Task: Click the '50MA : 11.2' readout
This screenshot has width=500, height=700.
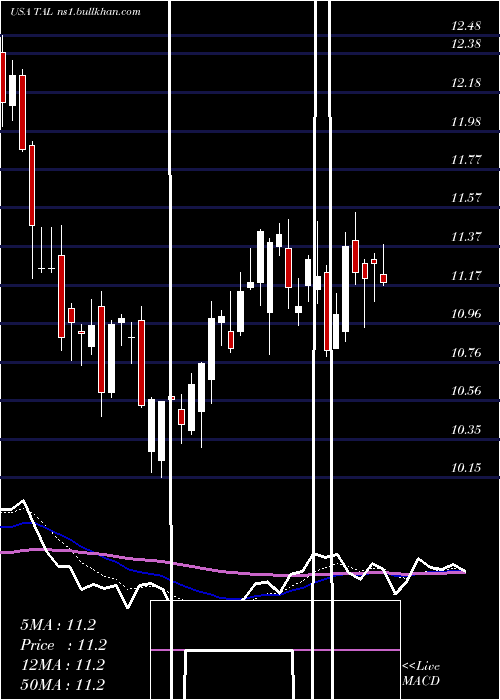Action: 62,684
